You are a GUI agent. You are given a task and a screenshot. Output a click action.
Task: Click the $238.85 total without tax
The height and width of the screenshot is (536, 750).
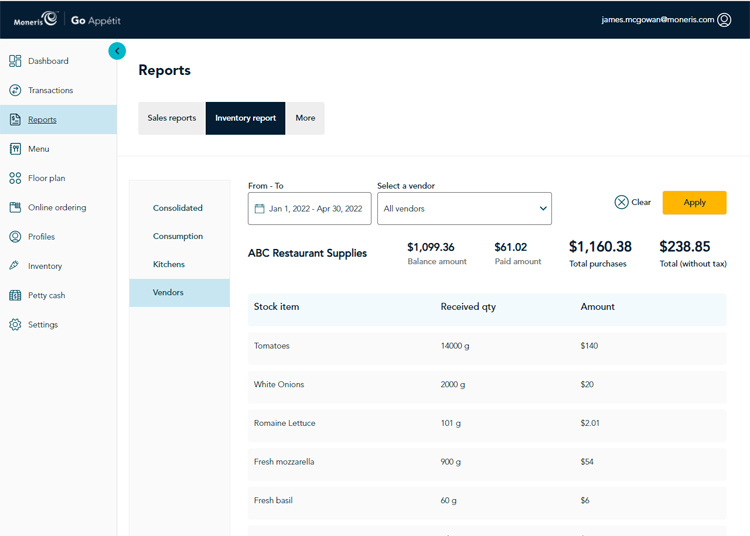coord(684,247)
